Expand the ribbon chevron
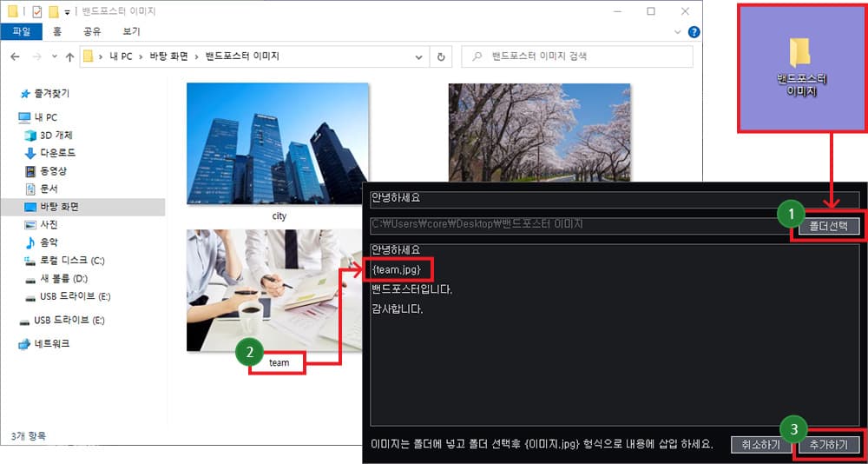This screenshot has height=464, width=868. click(x=677, y=32)
